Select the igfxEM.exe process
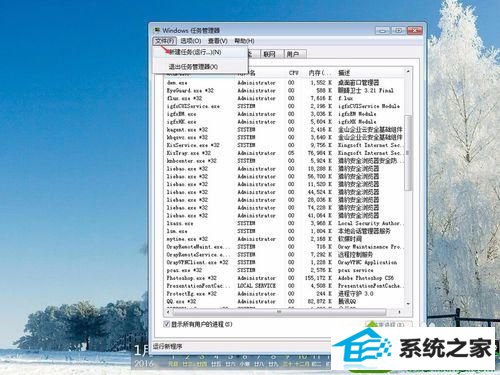 pos(181,114)
